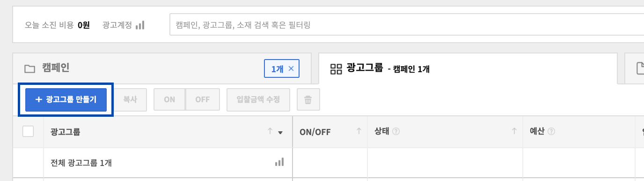Click the 광고그룹 grid icon
Viewport: 644px width, 181px height.
click(336, 69)
